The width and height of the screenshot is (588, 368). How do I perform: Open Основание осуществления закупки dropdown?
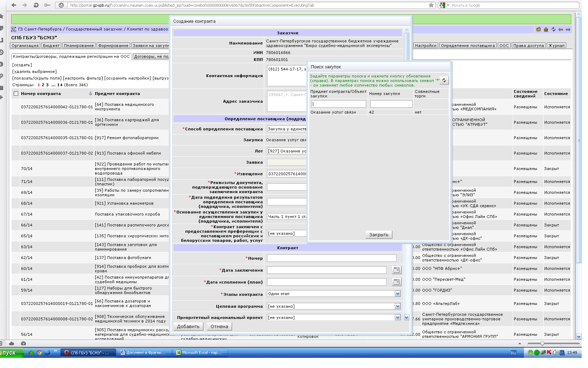point(287,217)
